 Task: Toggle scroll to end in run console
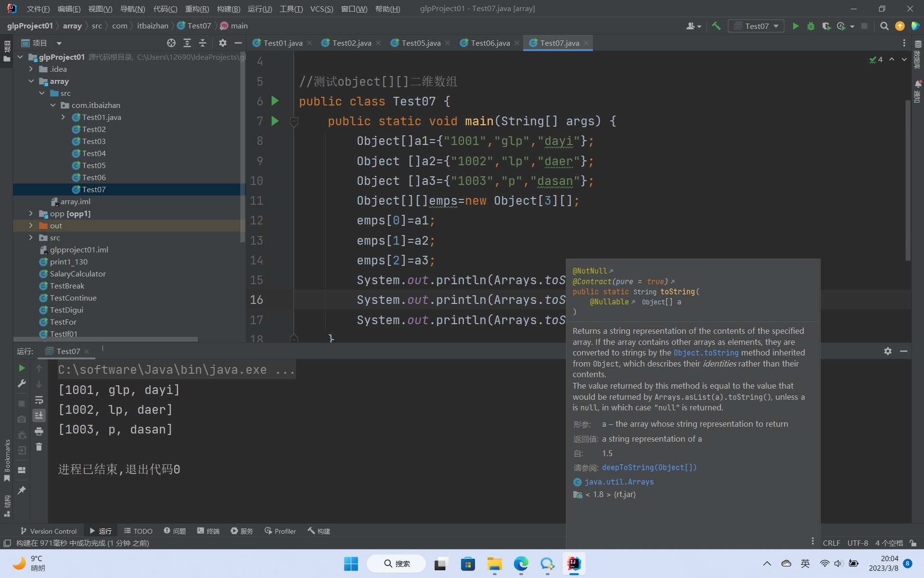tap(39, 415)
